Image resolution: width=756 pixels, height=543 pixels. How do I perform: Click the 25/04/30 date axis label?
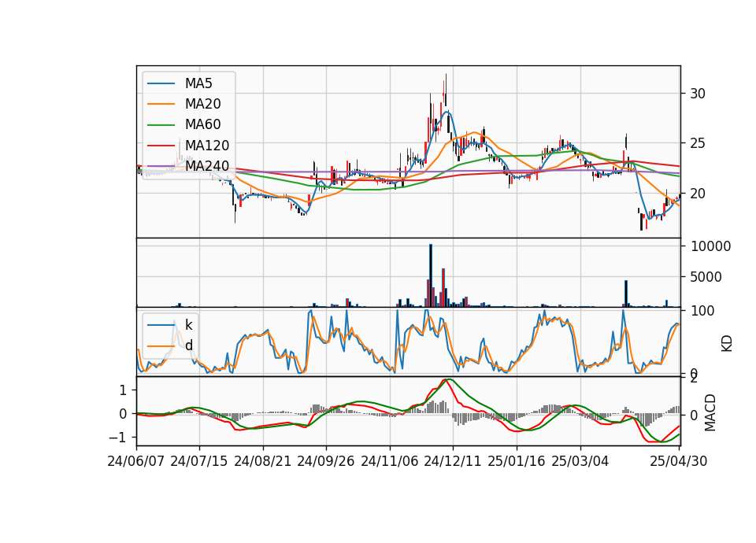tap(679, 461)
